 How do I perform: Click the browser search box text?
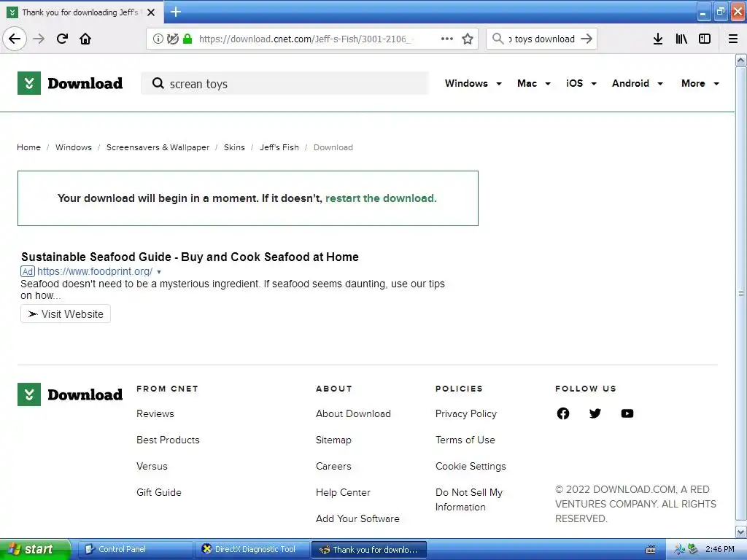(542, 39)
